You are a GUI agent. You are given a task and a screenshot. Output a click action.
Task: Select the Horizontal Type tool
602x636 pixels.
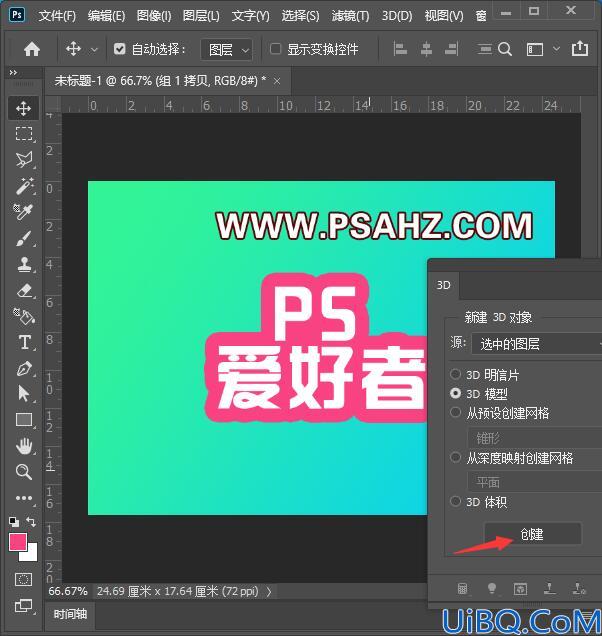pos(24,342)
